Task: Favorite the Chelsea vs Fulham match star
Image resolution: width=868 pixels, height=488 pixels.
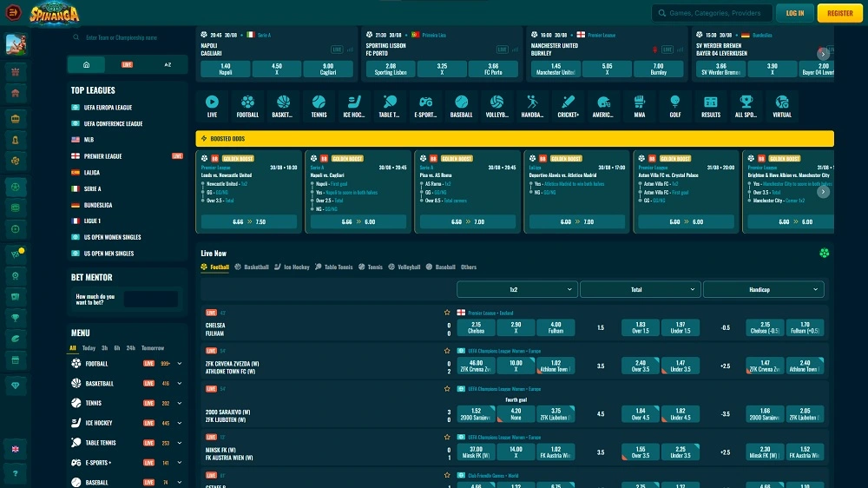Action: click(448, 313)
